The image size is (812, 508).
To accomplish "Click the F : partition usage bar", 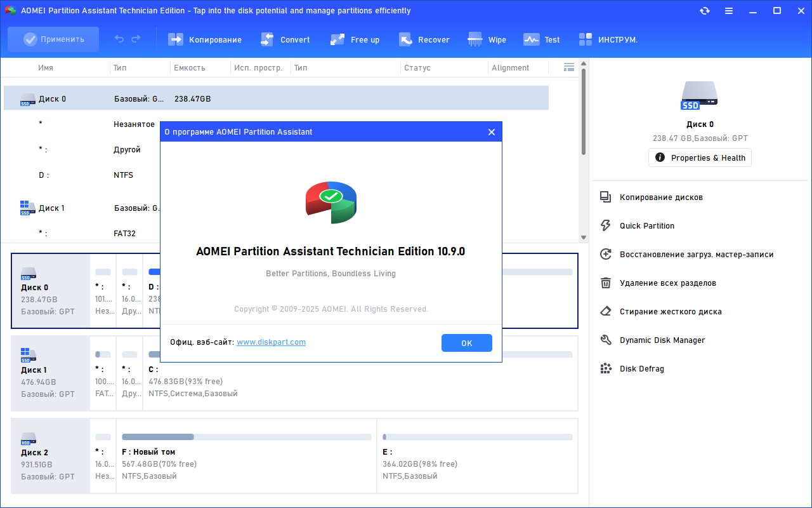I will click(x=246, y=437).
